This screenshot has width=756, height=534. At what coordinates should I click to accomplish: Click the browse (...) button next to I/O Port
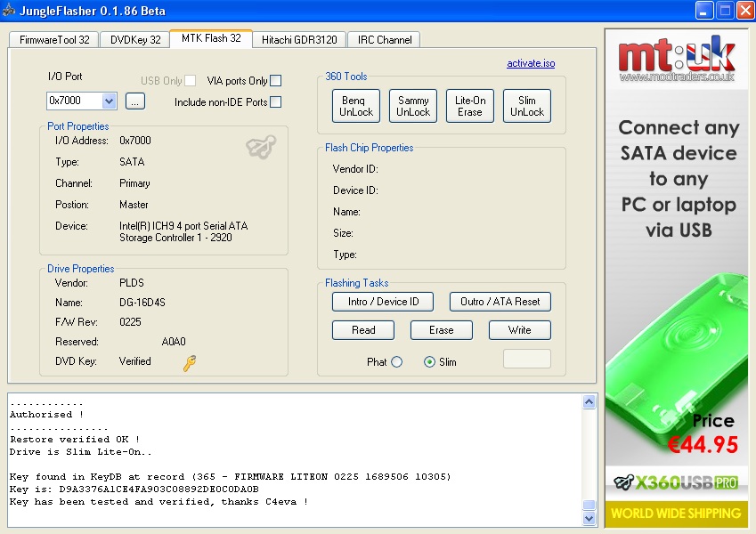pyautogui.click(x=135, y=101)
